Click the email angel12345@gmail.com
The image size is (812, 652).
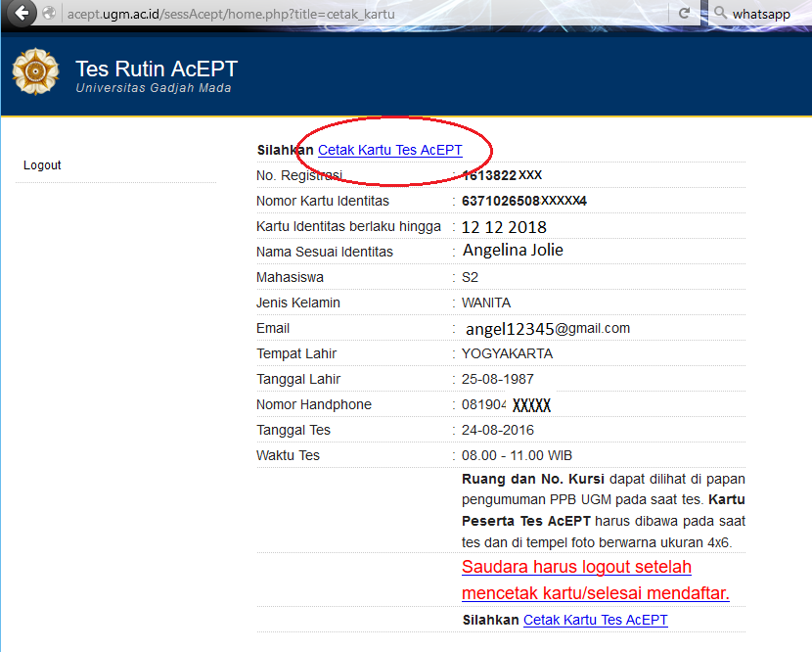(x=548, y=329)
